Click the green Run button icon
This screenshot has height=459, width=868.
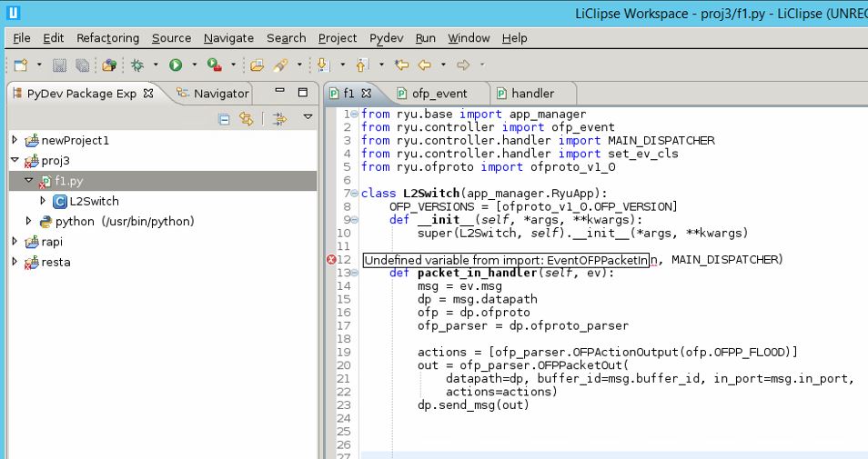tap(176, 65)
